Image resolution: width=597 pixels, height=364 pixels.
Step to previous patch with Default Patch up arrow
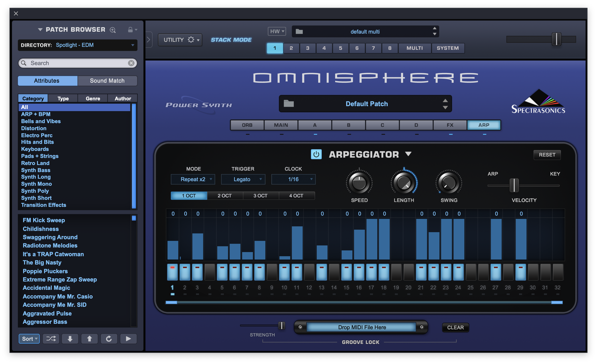pos(445,101)
